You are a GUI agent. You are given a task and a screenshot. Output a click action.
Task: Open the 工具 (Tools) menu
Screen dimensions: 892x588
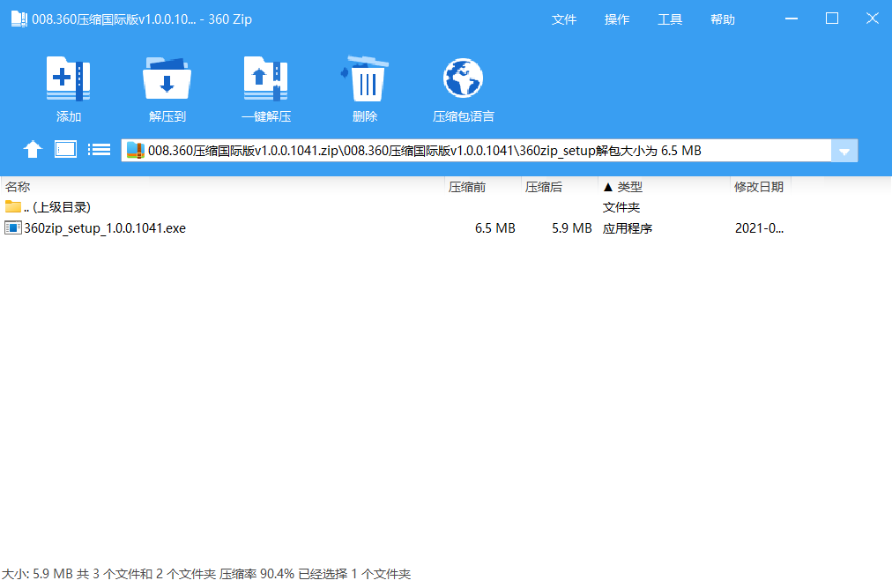[670, 18]
